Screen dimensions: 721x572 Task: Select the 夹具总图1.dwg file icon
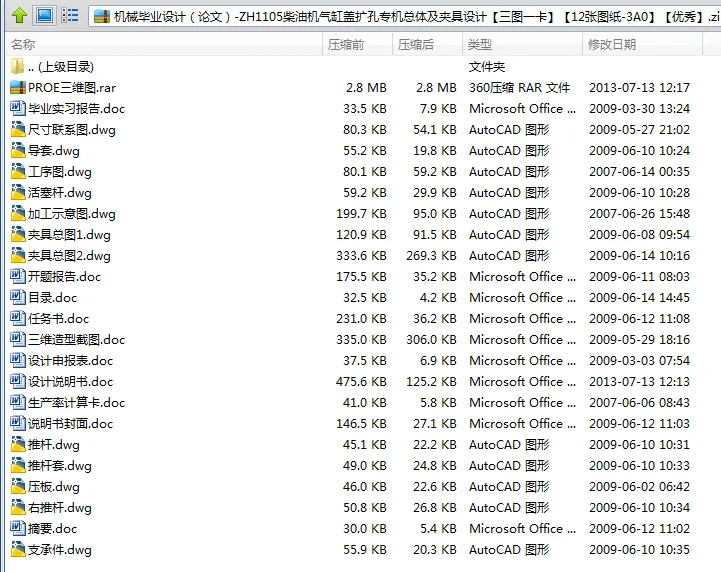(x=18, y=235)
